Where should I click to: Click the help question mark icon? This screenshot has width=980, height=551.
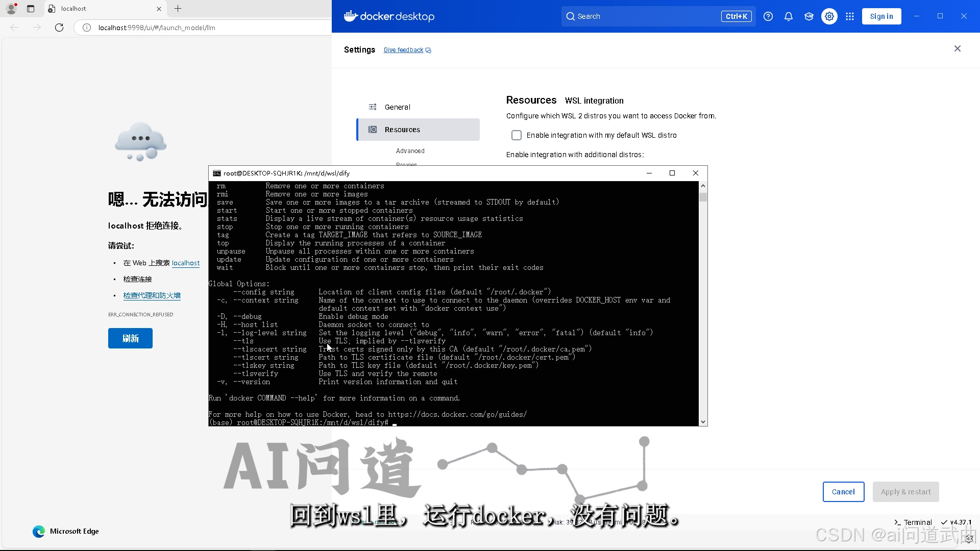point(768,16)
